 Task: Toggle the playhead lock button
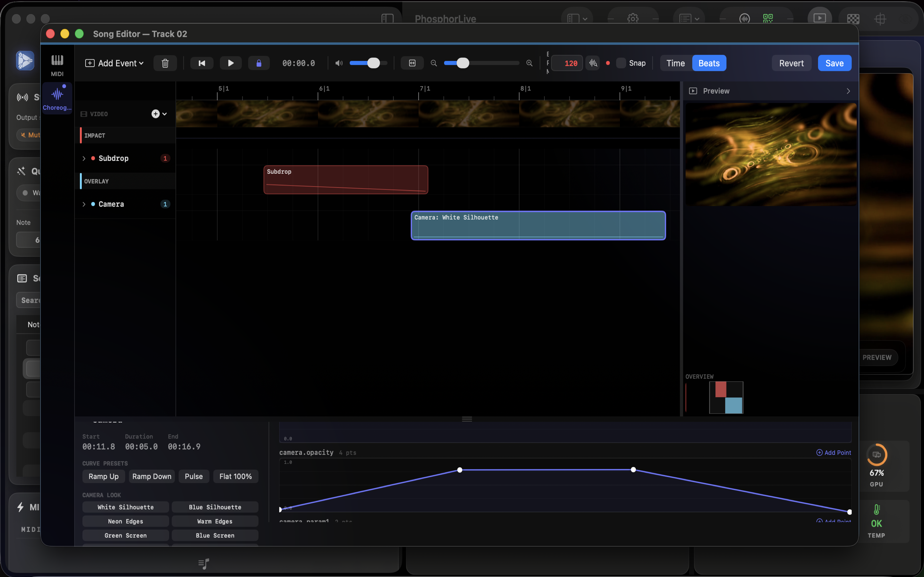(259, 63)
